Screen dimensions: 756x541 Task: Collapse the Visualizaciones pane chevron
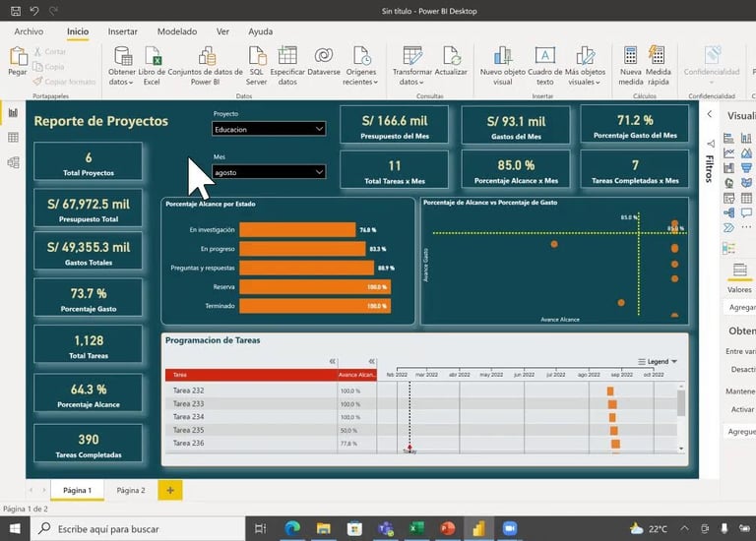coord(709,114)
